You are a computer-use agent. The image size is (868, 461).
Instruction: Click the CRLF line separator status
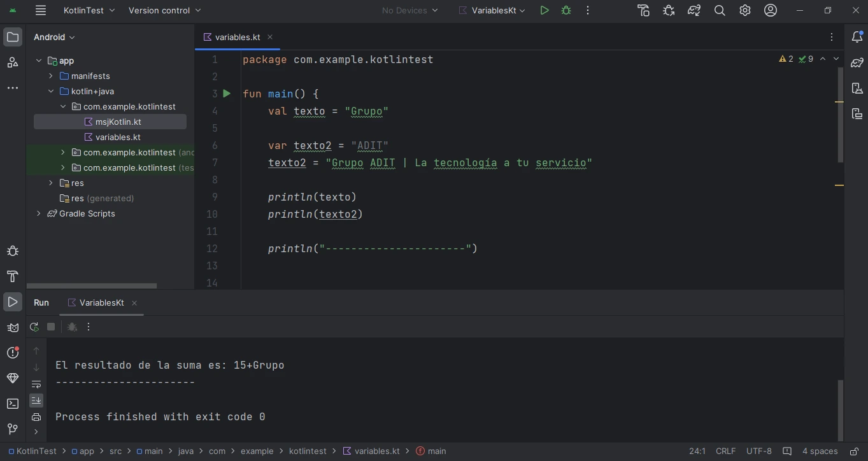coord(725,451)
